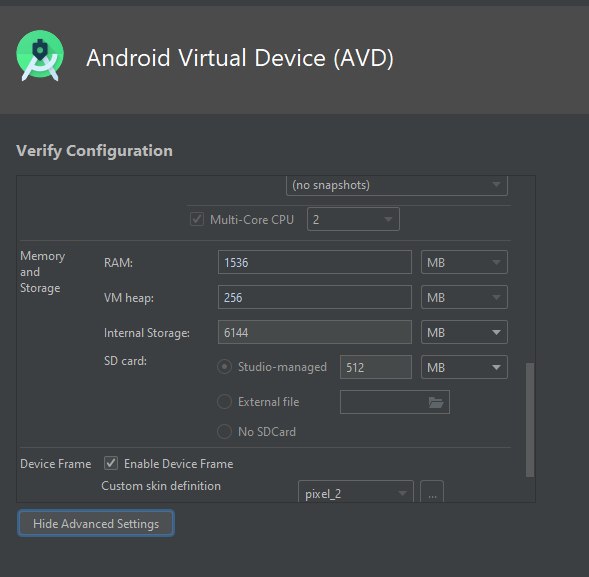
Task: Select No SDCard radio button
Action: click(x=224, y=431)
